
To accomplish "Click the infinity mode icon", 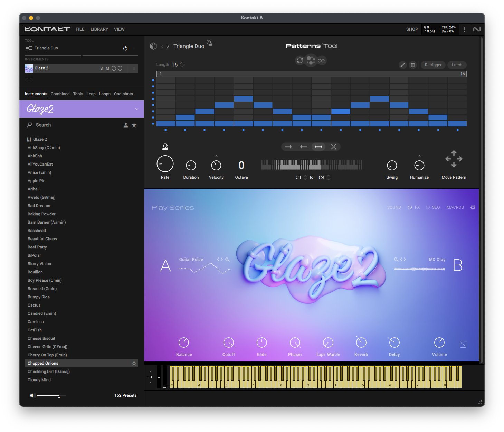I will coord(321,60).
